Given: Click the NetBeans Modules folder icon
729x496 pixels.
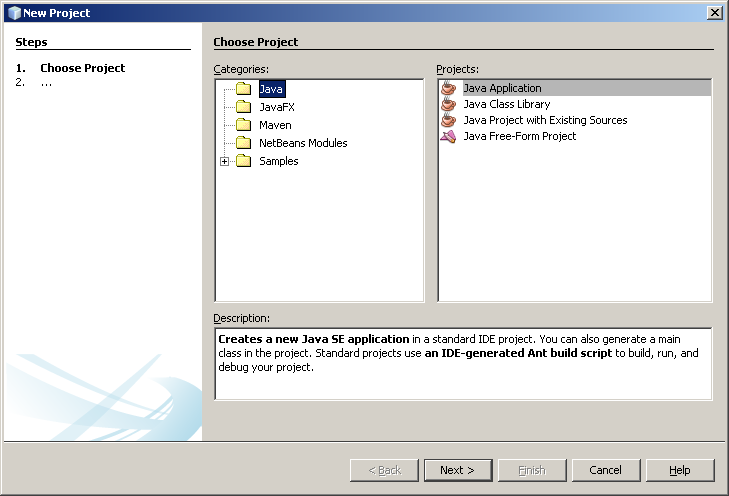Looking at the screenshot, I should (x=243, y=143).
